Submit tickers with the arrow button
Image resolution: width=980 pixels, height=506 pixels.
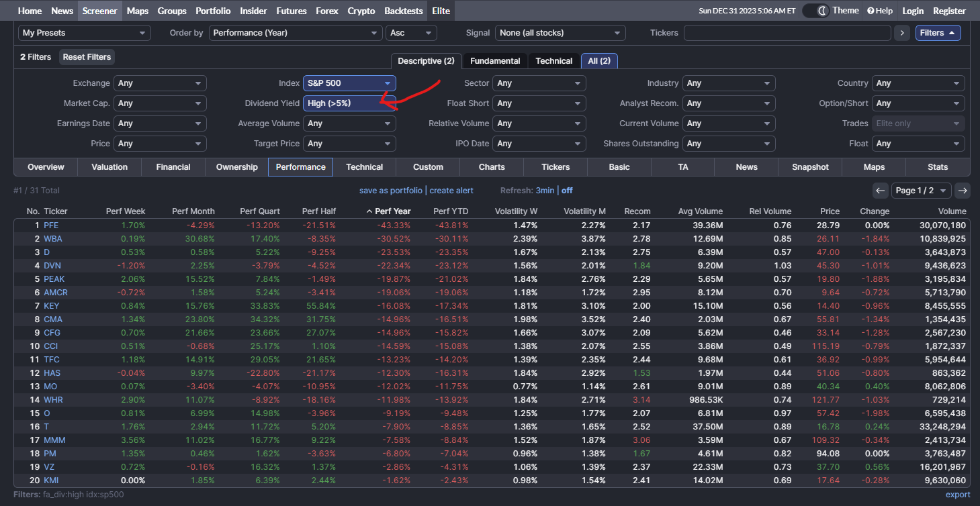tap(902, 33)
